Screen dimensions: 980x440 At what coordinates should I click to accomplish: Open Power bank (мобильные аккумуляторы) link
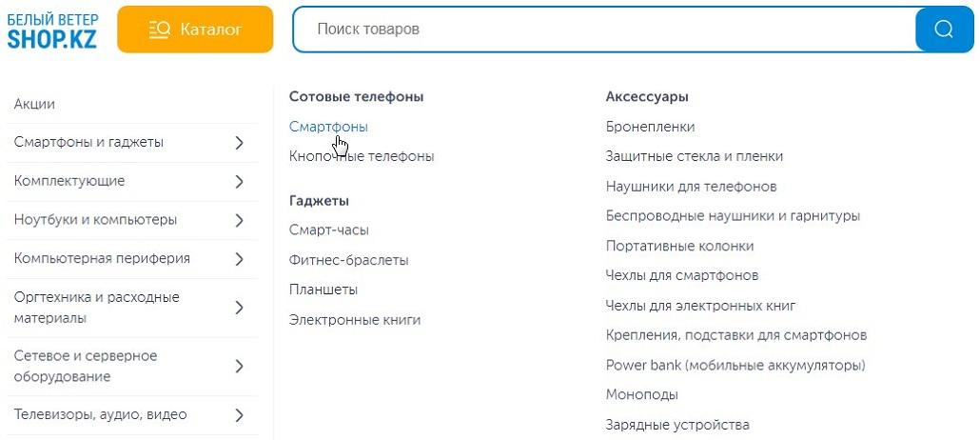[735, 365]
